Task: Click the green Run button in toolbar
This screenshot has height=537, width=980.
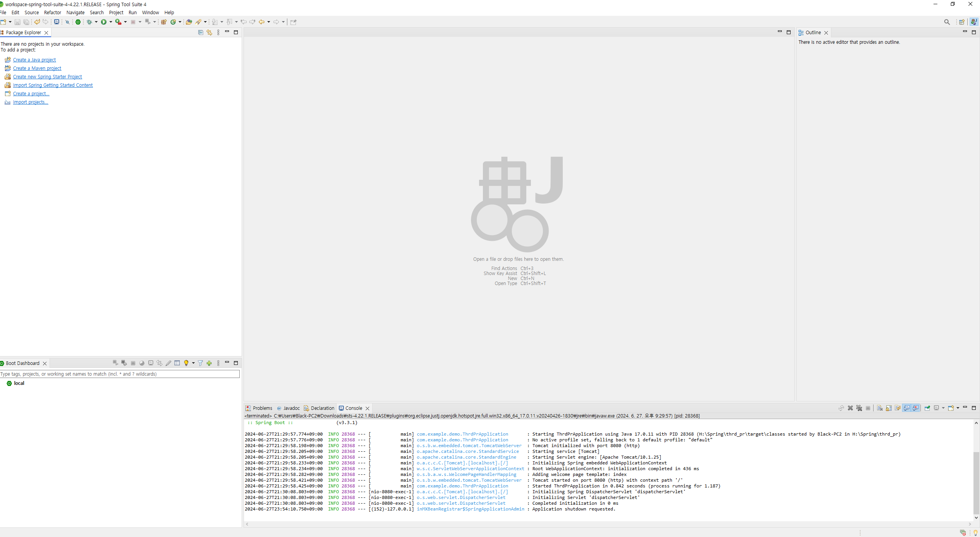Action: pos(103,22)
